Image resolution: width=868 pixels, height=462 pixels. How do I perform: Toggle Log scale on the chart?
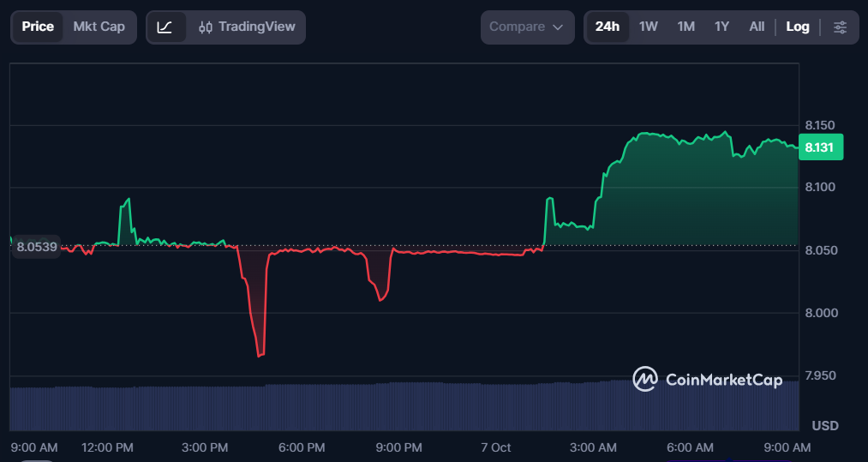pos(798,27)
